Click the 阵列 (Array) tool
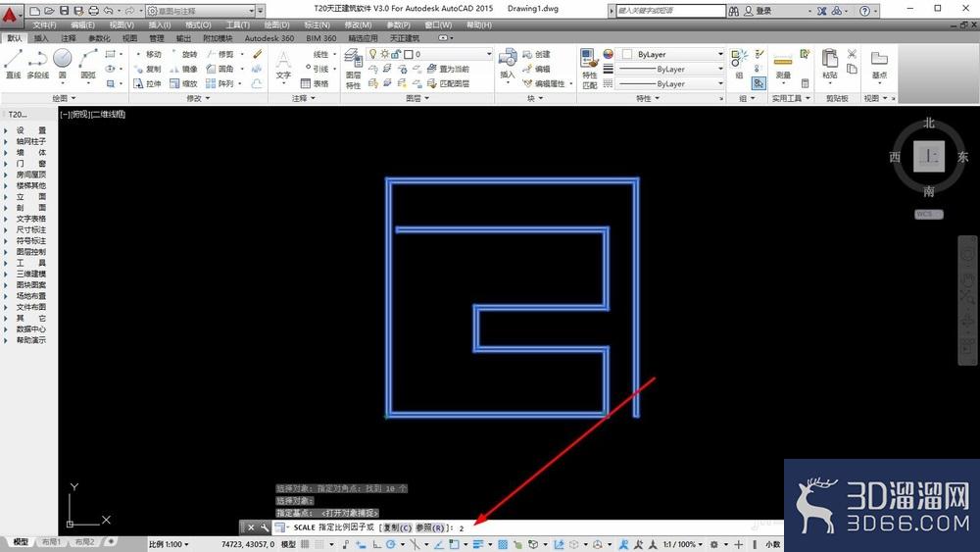980x552 pixels. (x=220, y=83)
